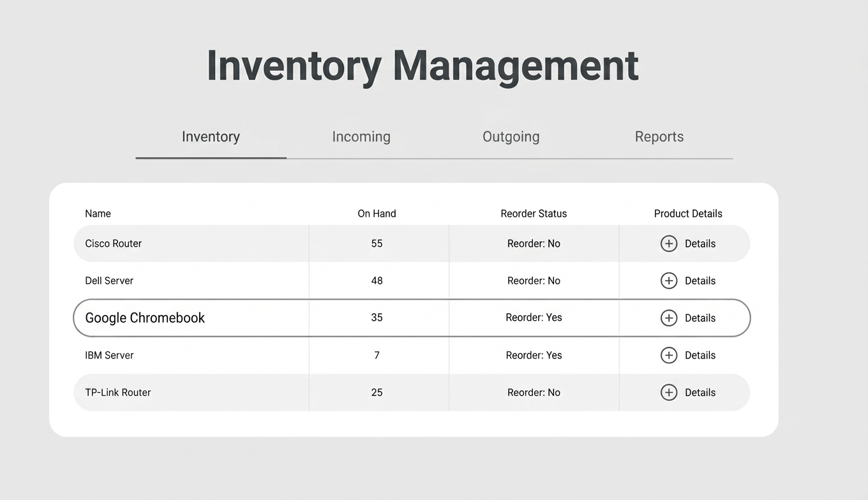The width and height of the screenshot is (868, 500).
Task: Click Details label in Google Chromebook row
Action: [x=700, y=318]
